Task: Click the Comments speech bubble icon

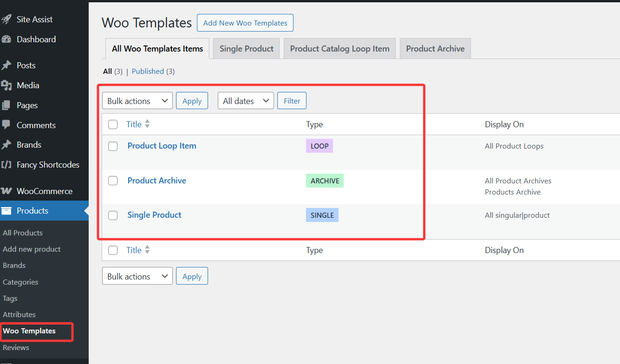Action: click(x=6, y=125)
